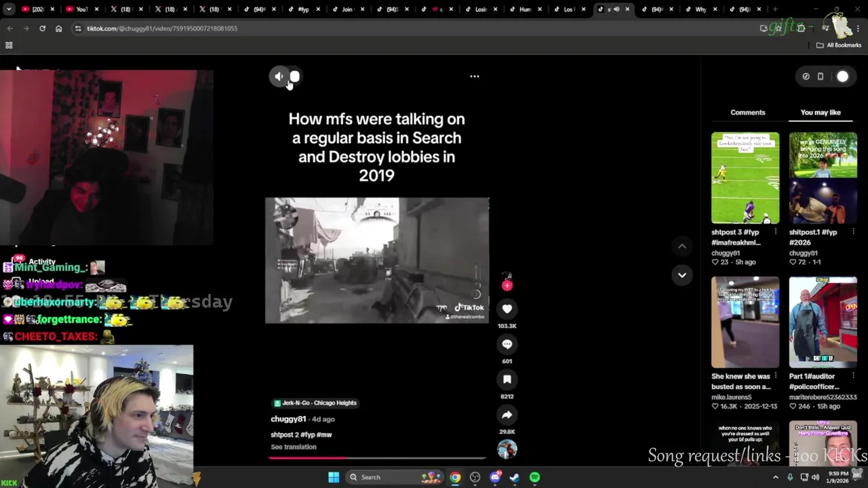Open Chrome tab search dropdown at left
Screen dimensions: 868x488
coord(9,9)
